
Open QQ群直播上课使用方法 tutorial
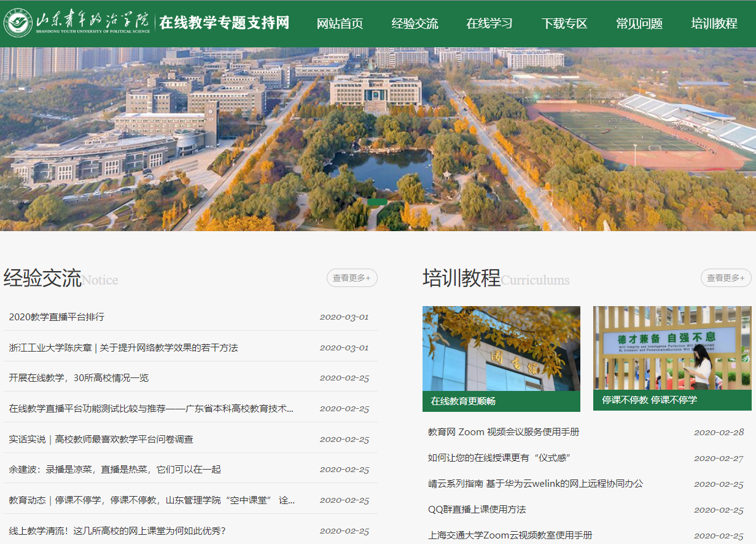[x=477, y=510]
